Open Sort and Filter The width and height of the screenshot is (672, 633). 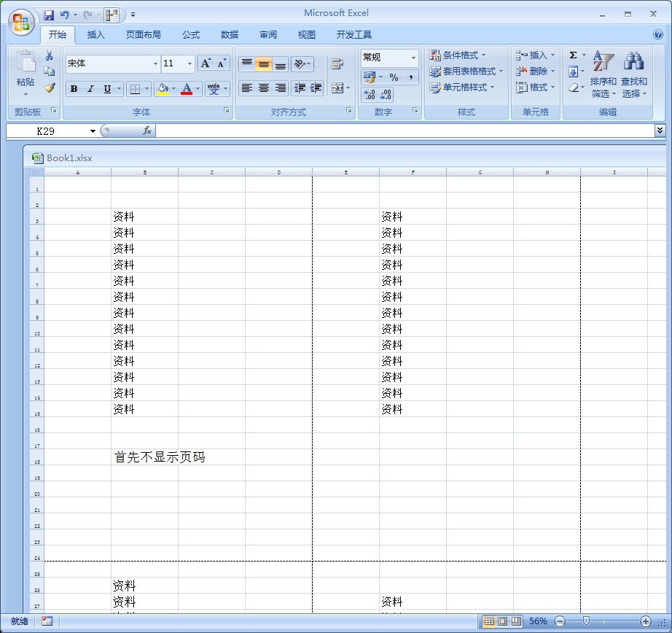[x=603, y=74]
